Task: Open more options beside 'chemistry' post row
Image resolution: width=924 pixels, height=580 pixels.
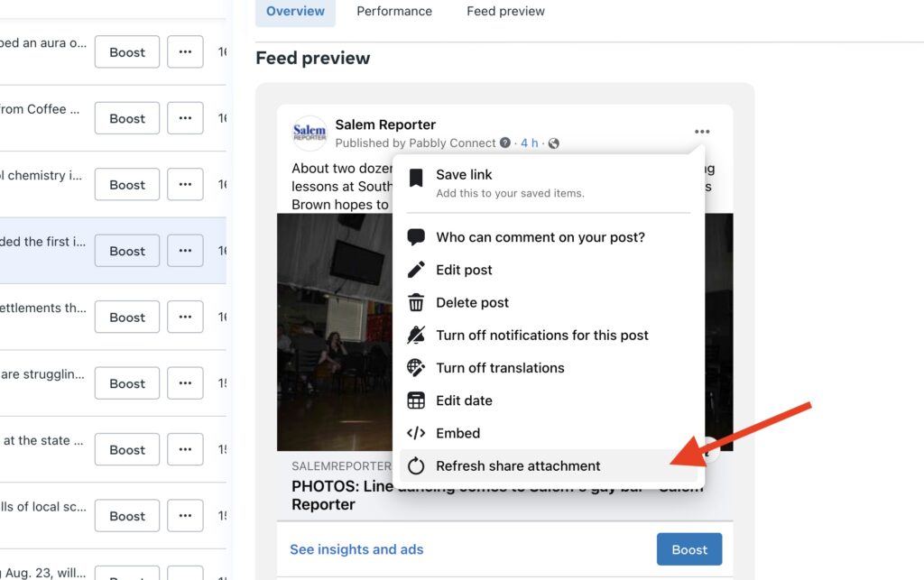Action: pos(185,184)
